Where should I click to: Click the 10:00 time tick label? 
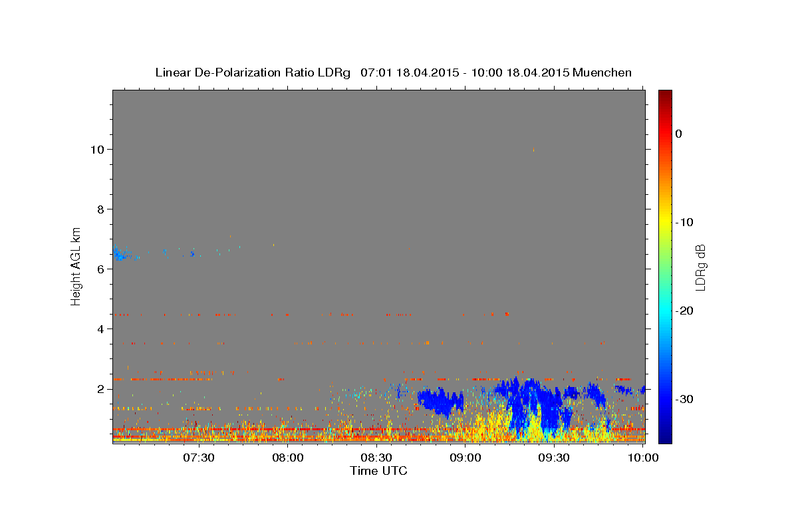coord(643,458)
